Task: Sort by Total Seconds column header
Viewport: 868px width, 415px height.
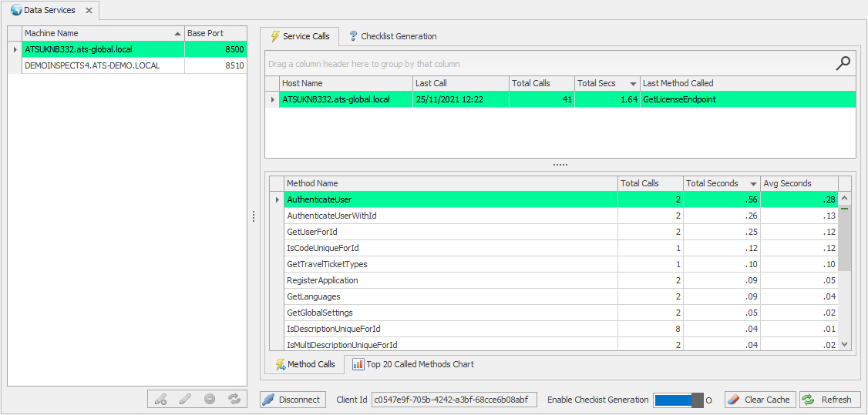Action: (x=722, y=183)
